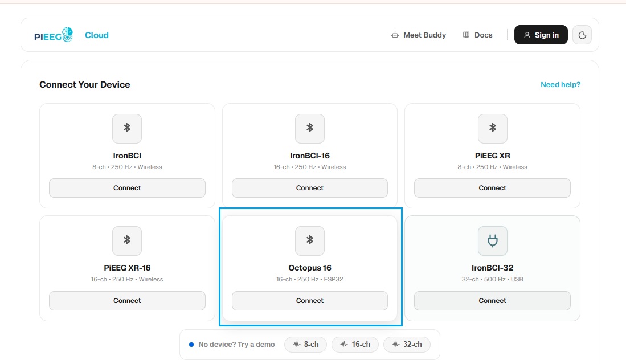This screenshot has width=626, height=364.
Task: Try the 8-ch demo
Action: pos(305,345)
